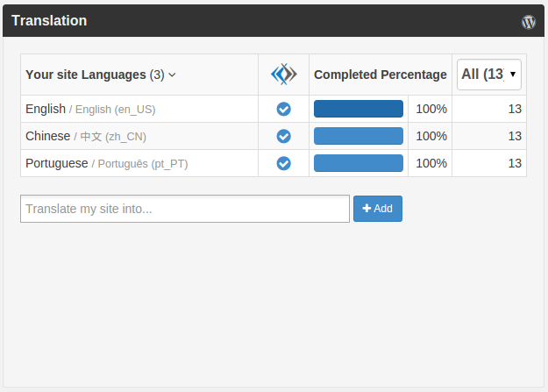Click the translation arrows icon in table header

click(x=283, y=75)
